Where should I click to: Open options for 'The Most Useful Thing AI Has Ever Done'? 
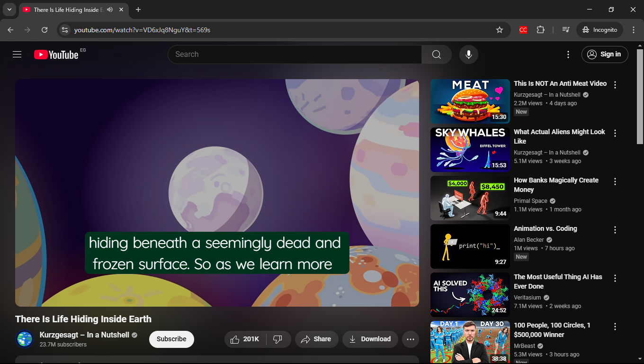click(x=615, y=279)
